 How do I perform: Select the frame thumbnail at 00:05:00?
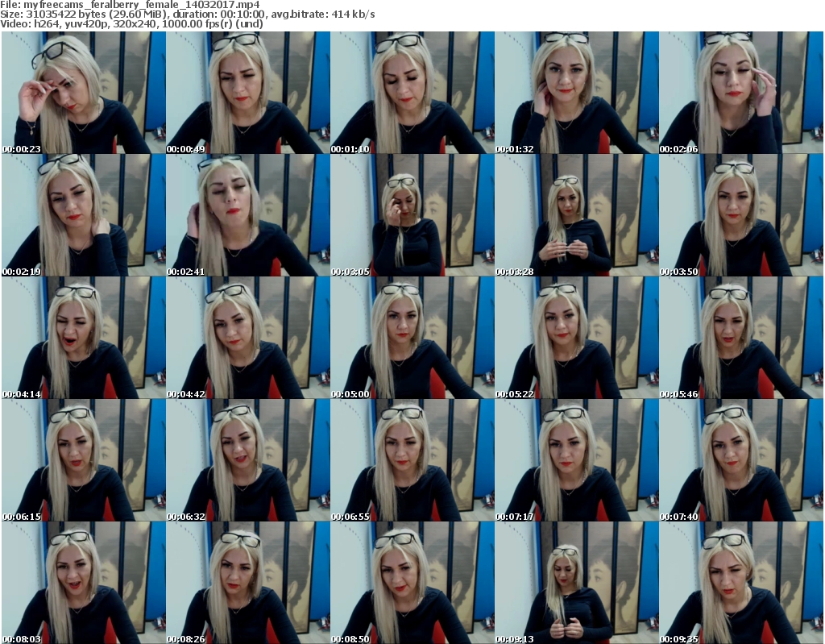pos(412,338)
